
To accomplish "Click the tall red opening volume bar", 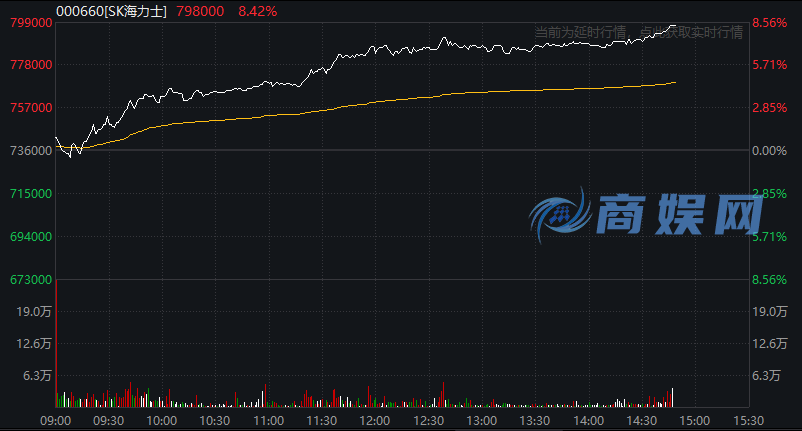I will 56,340.
